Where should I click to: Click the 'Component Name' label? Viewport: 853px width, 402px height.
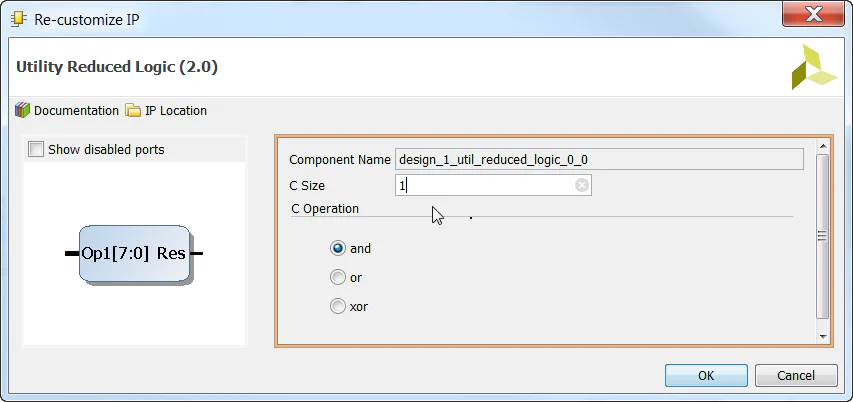click(340, 159)
